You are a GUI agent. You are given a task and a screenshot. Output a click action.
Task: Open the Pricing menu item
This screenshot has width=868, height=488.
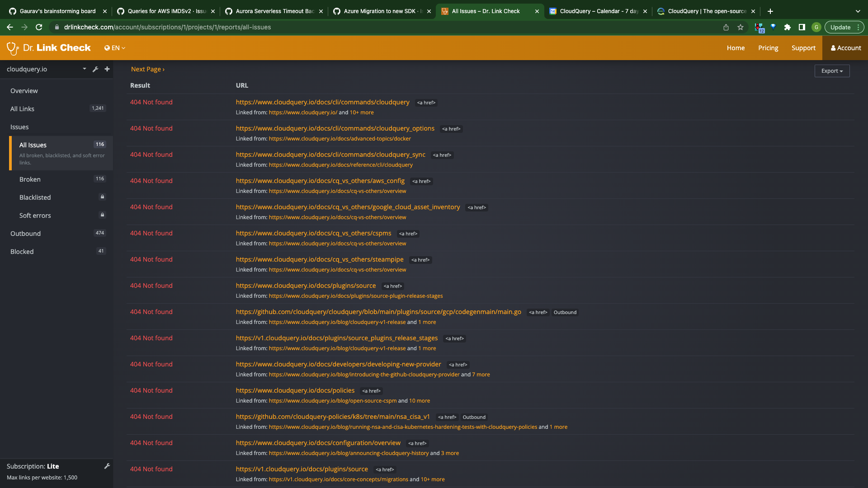768,48
